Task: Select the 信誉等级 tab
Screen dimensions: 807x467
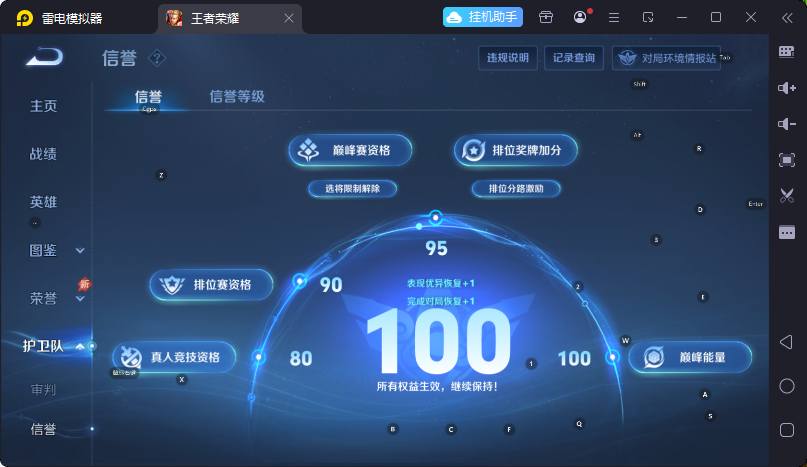Action: point(237,96)
